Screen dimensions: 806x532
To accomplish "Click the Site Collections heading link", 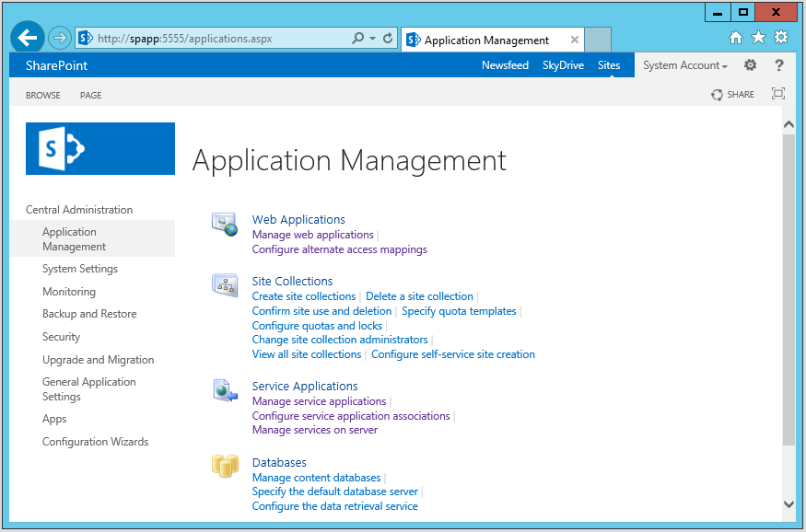I will 292,281.
